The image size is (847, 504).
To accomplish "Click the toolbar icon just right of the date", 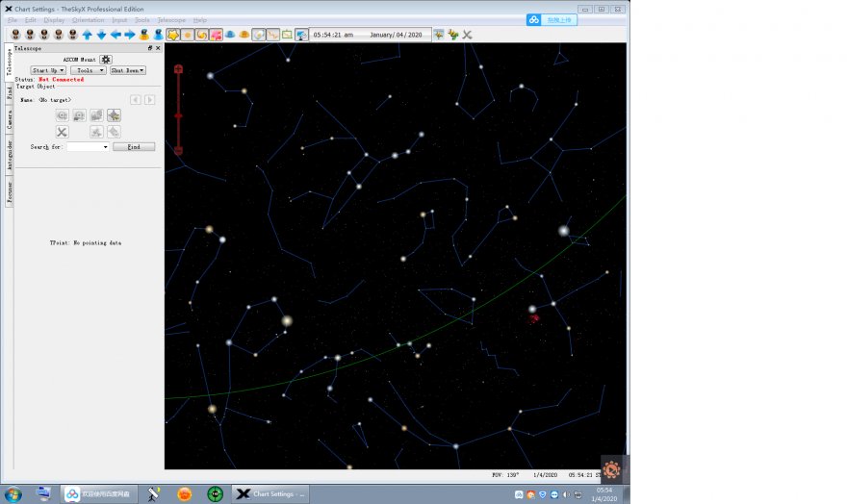I will pos(439,35).
